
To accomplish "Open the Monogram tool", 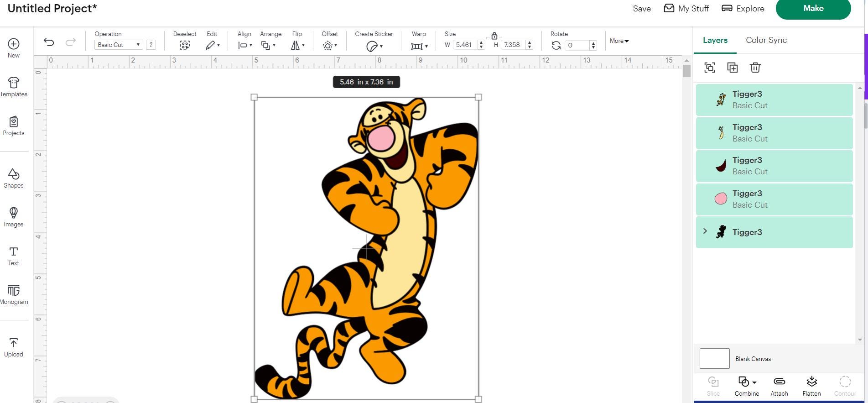I will click(x=14, y=295).
